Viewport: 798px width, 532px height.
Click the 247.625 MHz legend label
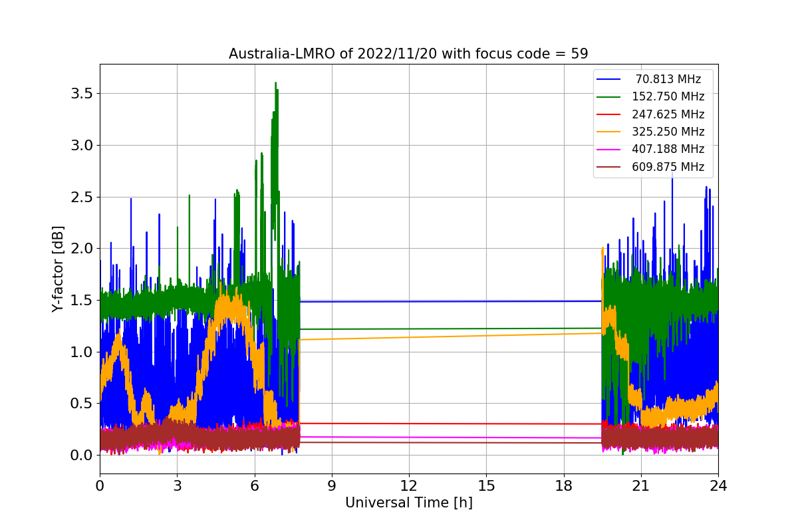tap(668, 114)
